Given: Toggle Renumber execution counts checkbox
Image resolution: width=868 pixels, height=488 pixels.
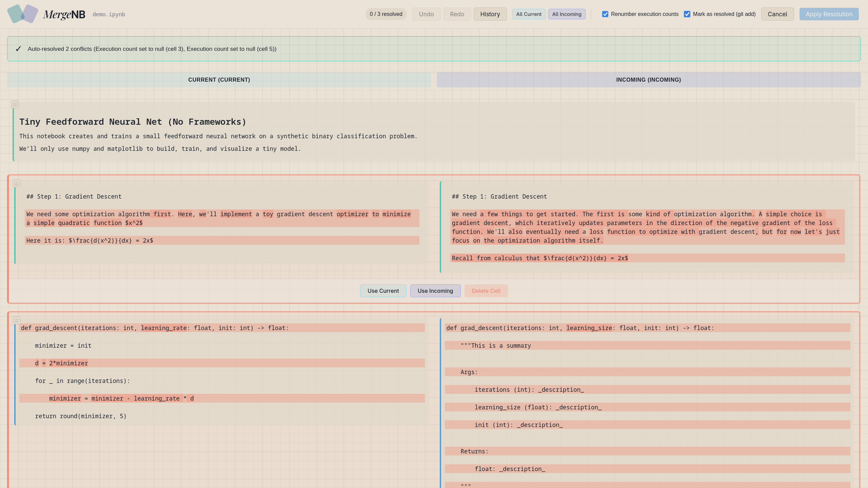Looking at the screenshot, I should pyautogui.click(x=605, y=14).
